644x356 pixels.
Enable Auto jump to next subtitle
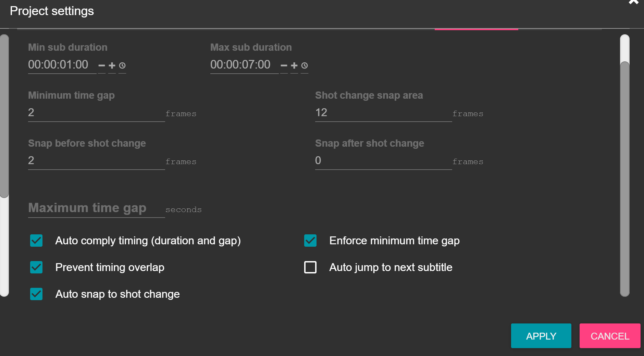310,268
